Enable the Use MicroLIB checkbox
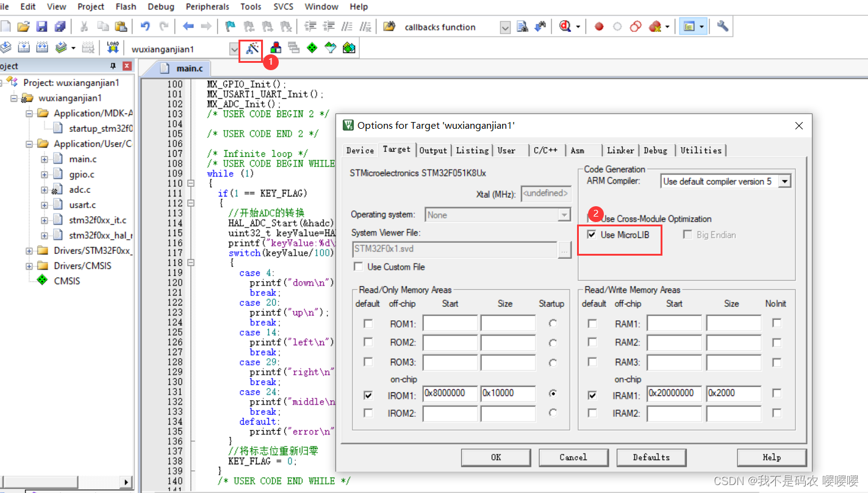 click(591, 234)
